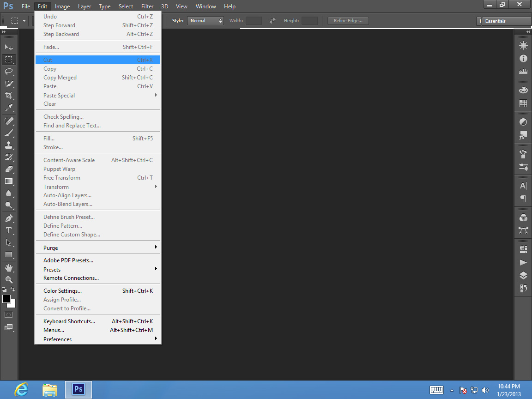Expand the Presets submenu
Image resolution: width=532 pixels, height=399 pixels.
(98, 269)
